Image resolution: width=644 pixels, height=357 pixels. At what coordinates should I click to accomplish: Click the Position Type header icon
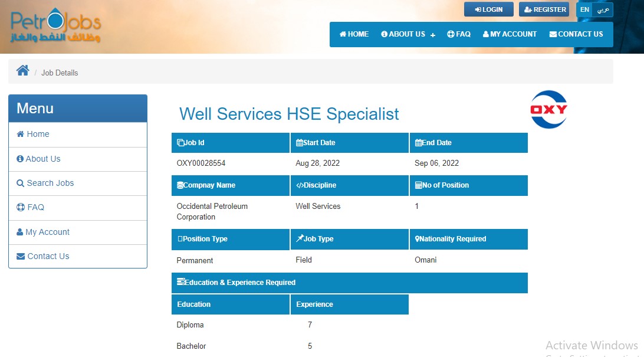(x=180, y=238)
